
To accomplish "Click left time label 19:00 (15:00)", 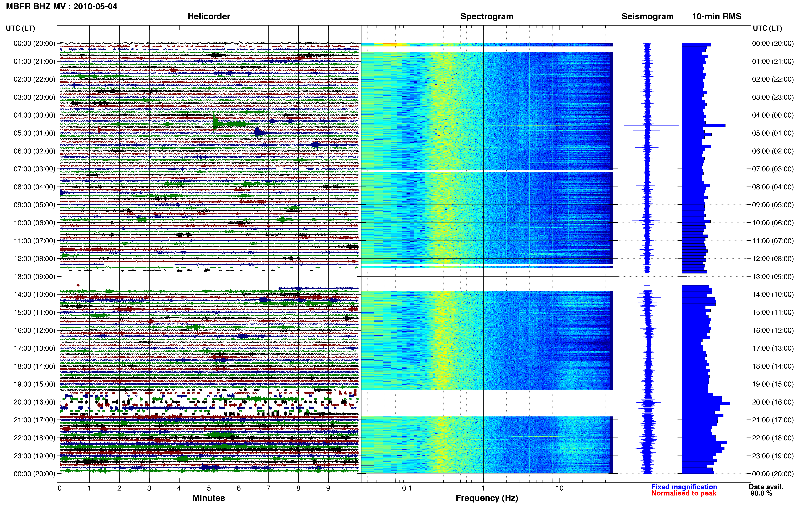I will tap(34, 384).
